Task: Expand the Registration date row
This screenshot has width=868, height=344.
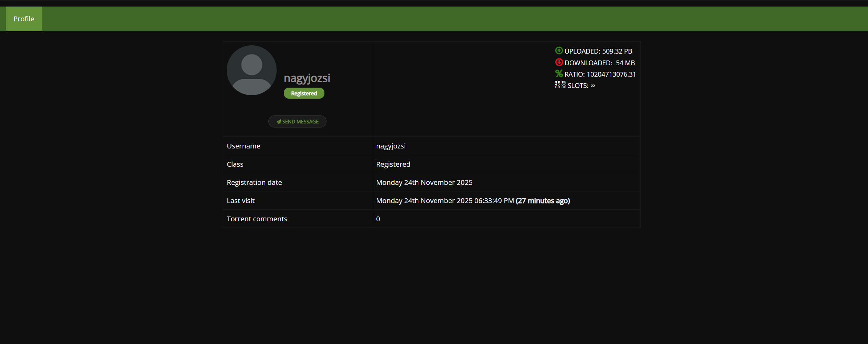Action: pyautogui.click(x=254, y=182)
